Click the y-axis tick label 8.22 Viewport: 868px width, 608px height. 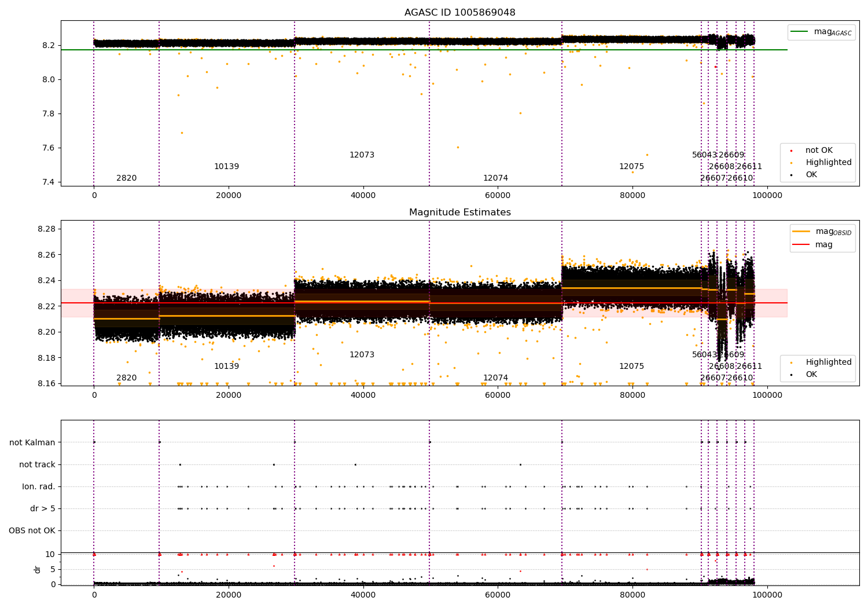[x=46, y=307]
